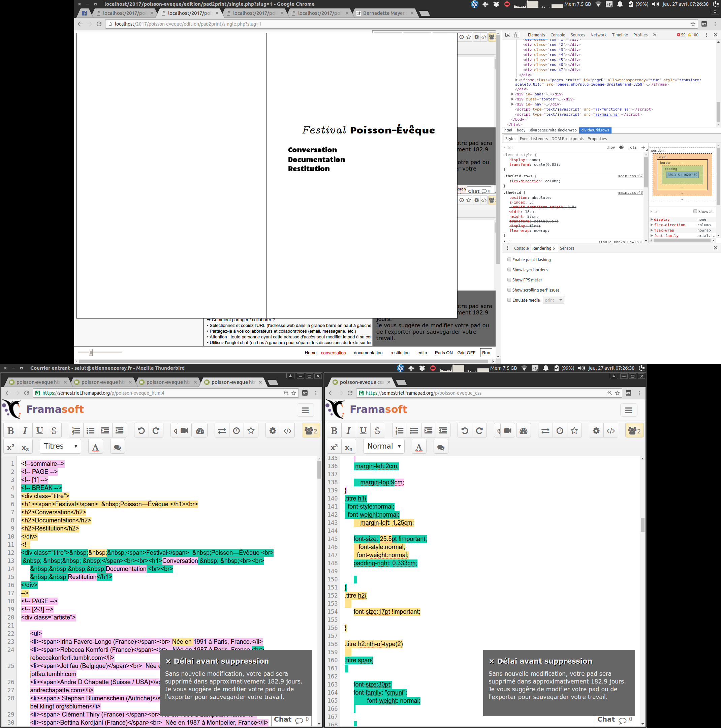Open timeslider clock icon in css pad
Screen dimensions: 721x728
click(560, 431)
